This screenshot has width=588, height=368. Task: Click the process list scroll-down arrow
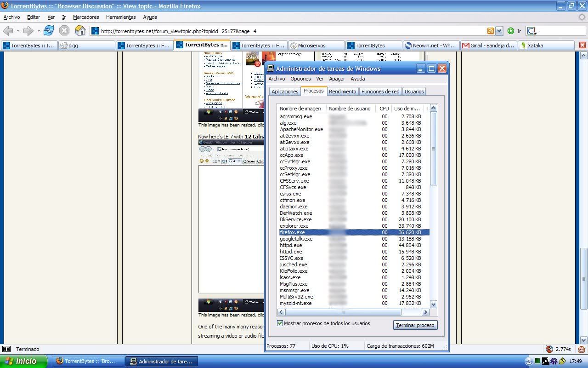click(433, 304)
